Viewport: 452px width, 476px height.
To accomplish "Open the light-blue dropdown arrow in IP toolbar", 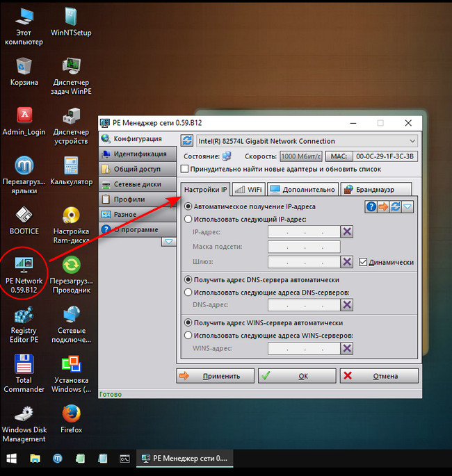I will pyautogui.click(x=407, y=206).
